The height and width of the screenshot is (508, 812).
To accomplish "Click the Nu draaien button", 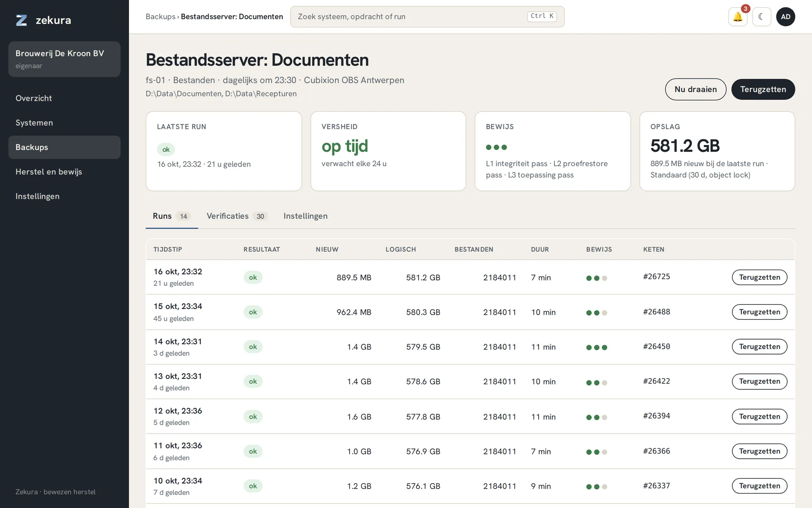I will pos(696,89).
